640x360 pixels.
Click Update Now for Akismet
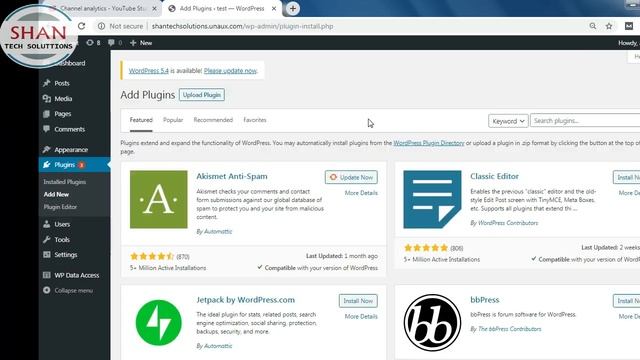[x=351, y=177]
